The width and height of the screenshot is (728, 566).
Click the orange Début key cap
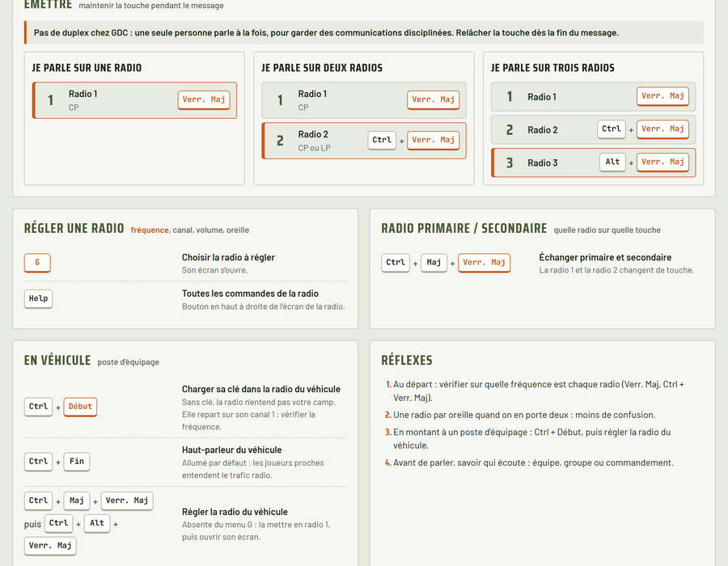pyautogui.click(x=80, y=407)
